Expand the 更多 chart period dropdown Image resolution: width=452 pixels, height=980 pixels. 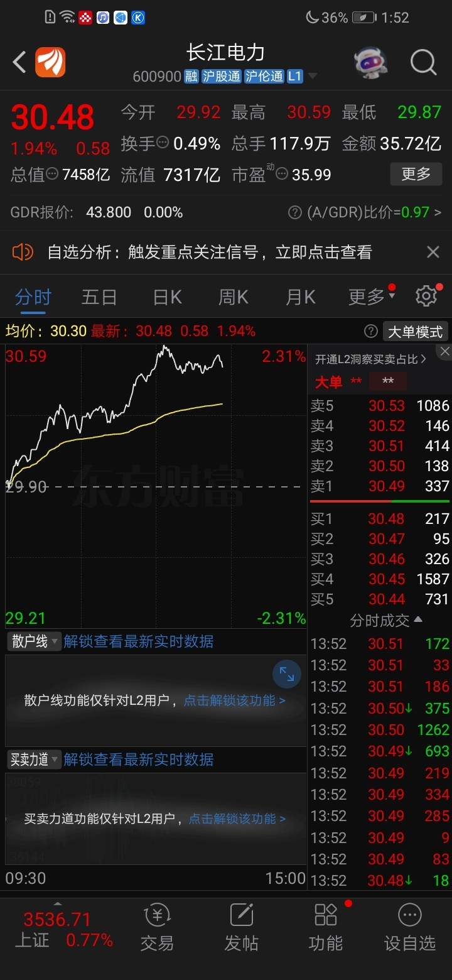click(x=372, y=297)
